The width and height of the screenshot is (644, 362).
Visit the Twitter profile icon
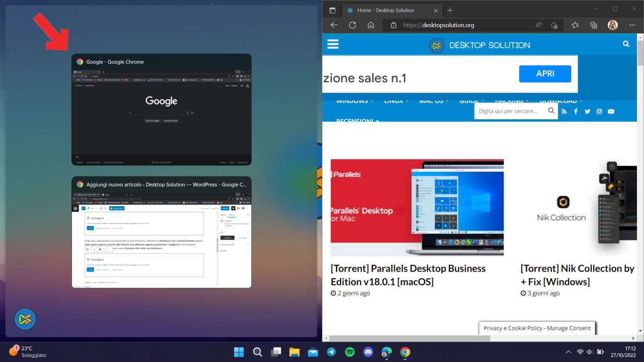(588, 112)
